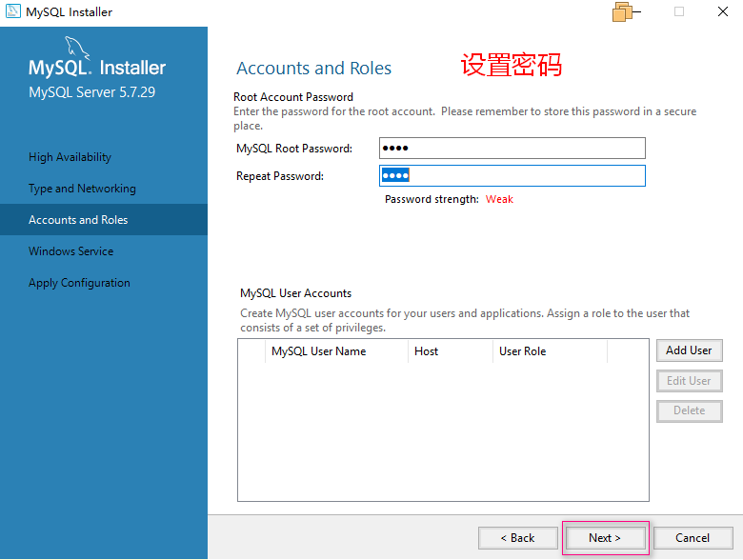Click the disabled Edit User button
The image size is (743, 560).
689,380
